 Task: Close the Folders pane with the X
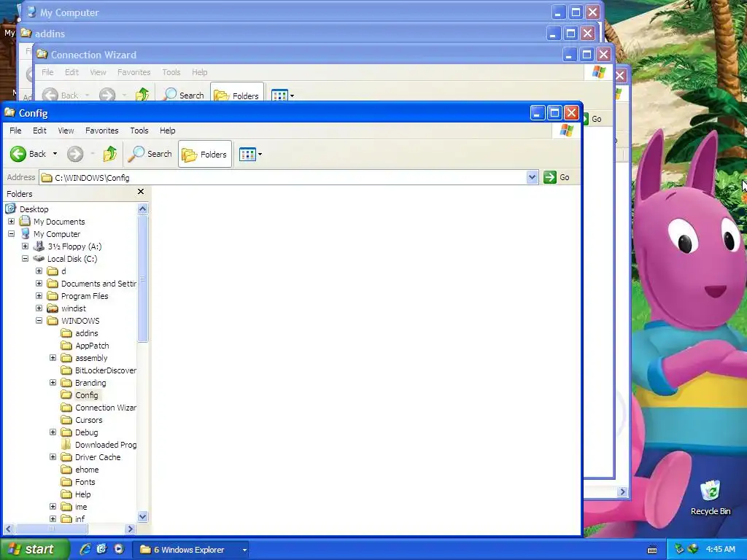click(x=141, y=192)
